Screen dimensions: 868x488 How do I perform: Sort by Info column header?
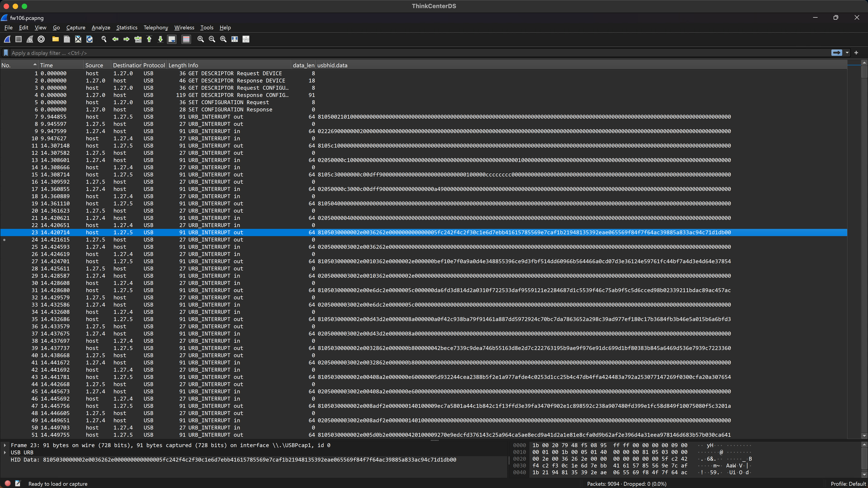(x=238, y=65)
